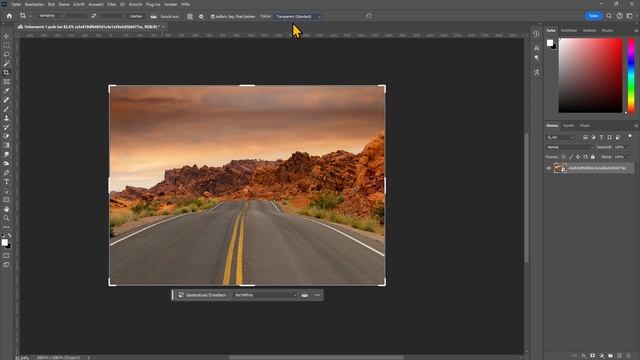The width and height of the screenshot is (640, 360).
Task: Click the Generatives Erweitern button
Action: coord(202,295)
